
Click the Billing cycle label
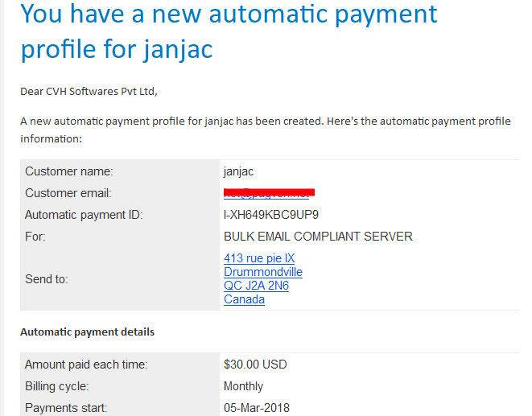57,386
